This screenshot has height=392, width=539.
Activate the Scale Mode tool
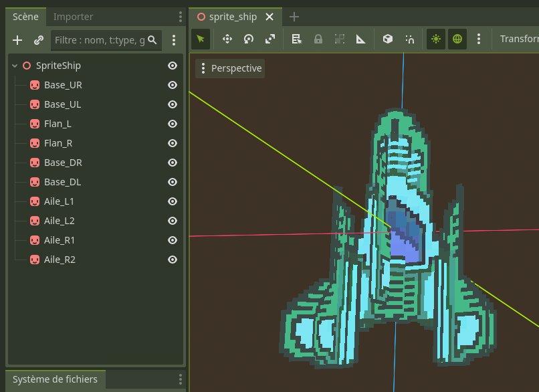(x=270, y=39)
